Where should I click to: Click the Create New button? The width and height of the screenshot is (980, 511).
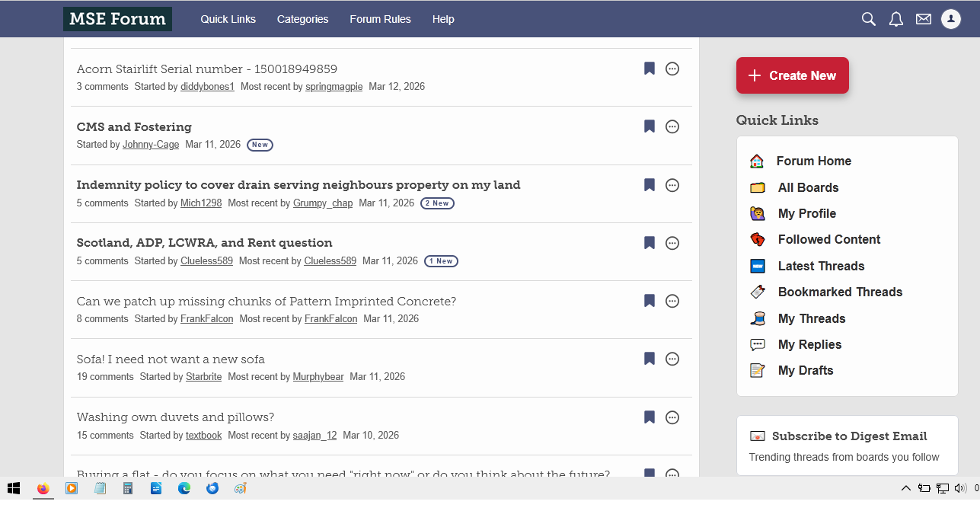click(792, 75)
